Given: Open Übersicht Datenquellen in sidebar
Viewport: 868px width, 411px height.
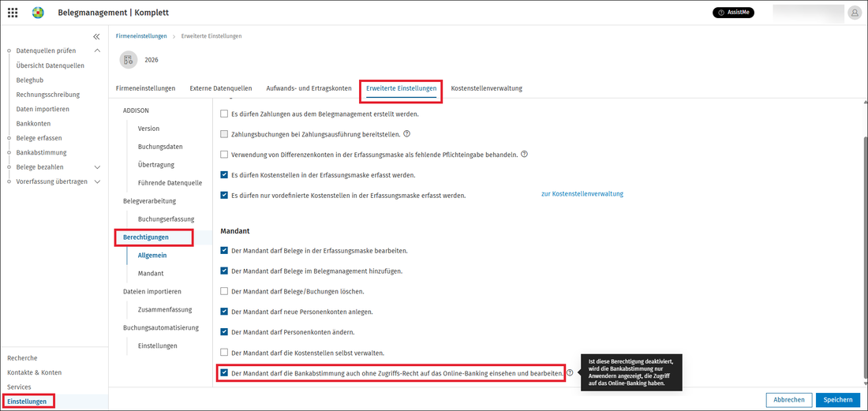Looking at the screenshot, I should pos(51,65).
